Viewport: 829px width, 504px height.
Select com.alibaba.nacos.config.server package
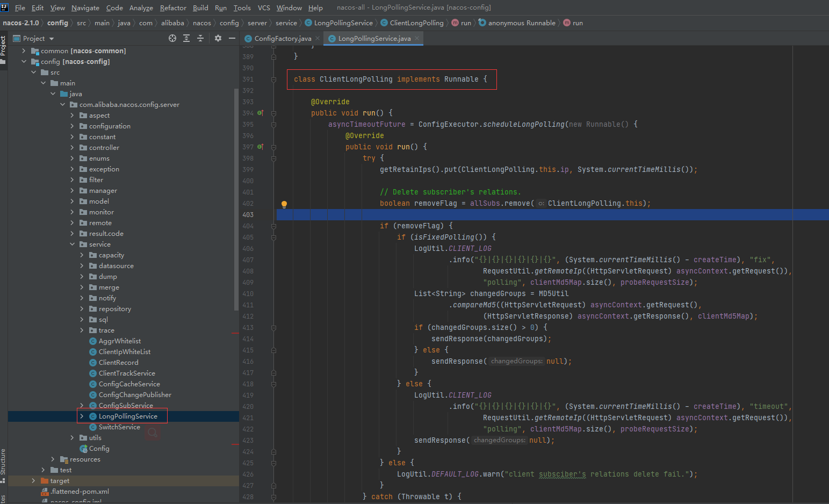[129, 105]
